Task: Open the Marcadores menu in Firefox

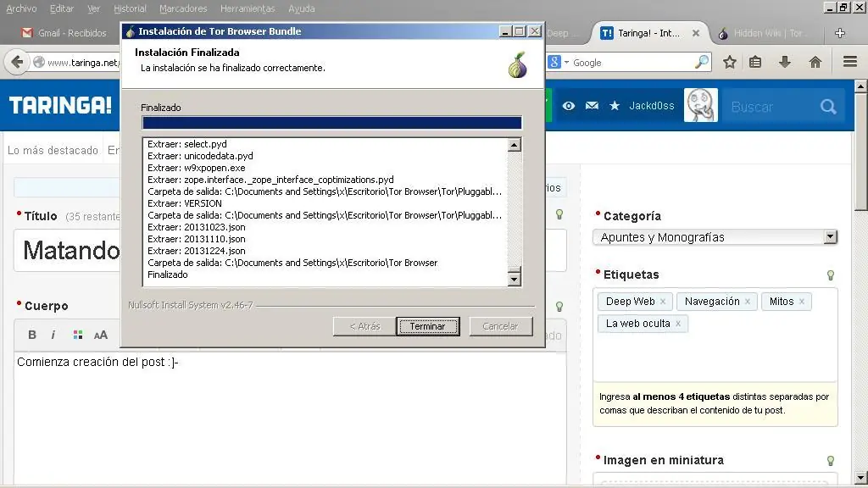Action: 183,8
